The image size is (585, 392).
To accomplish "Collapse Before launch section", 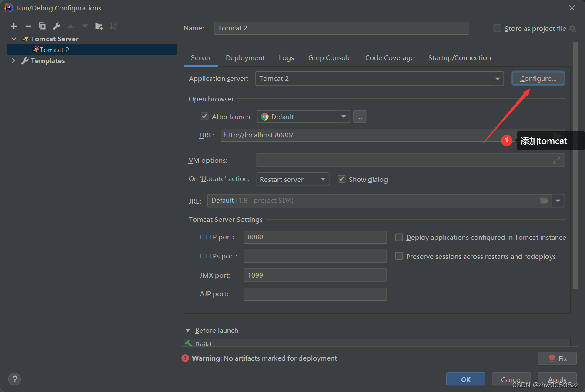I will (188, 331).
